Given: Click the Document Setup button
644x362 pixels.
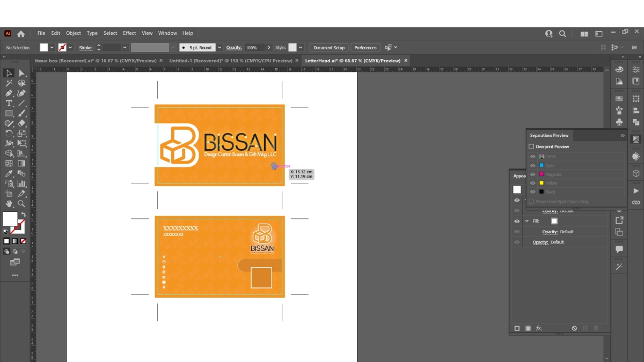Looking at the screenshot, I should [329, 48].
